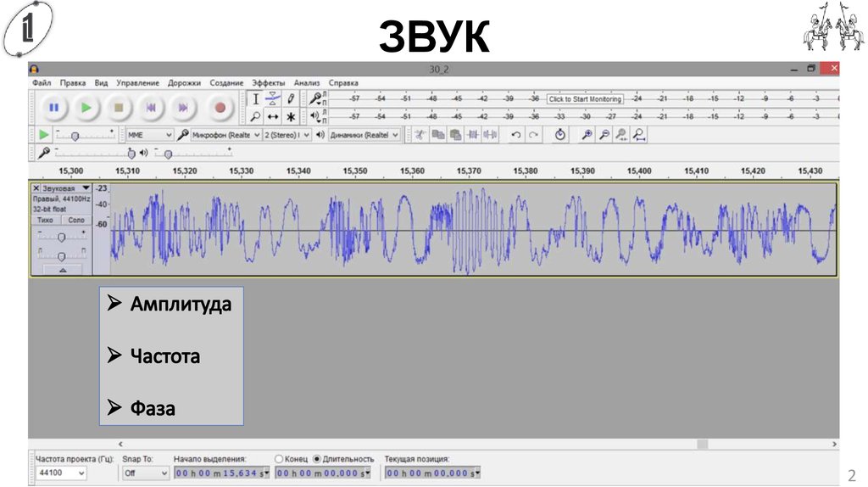The height and width of the screenshot is (487, 868).
Task: Click the Trim audio icon
Action: [473, 135]
